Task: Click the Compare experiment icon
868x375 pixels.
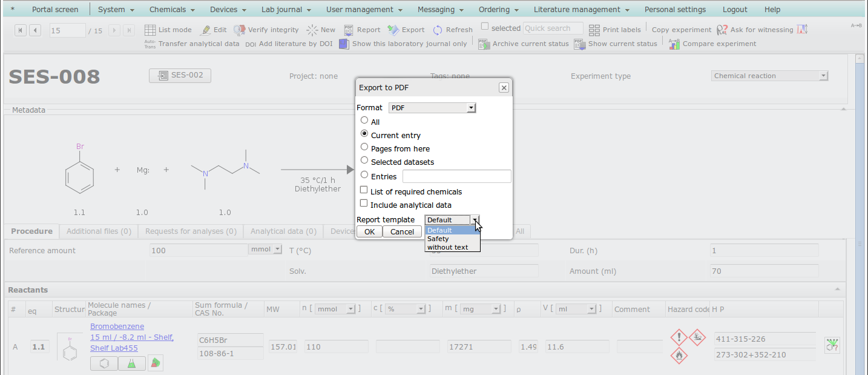Action: 674,44
